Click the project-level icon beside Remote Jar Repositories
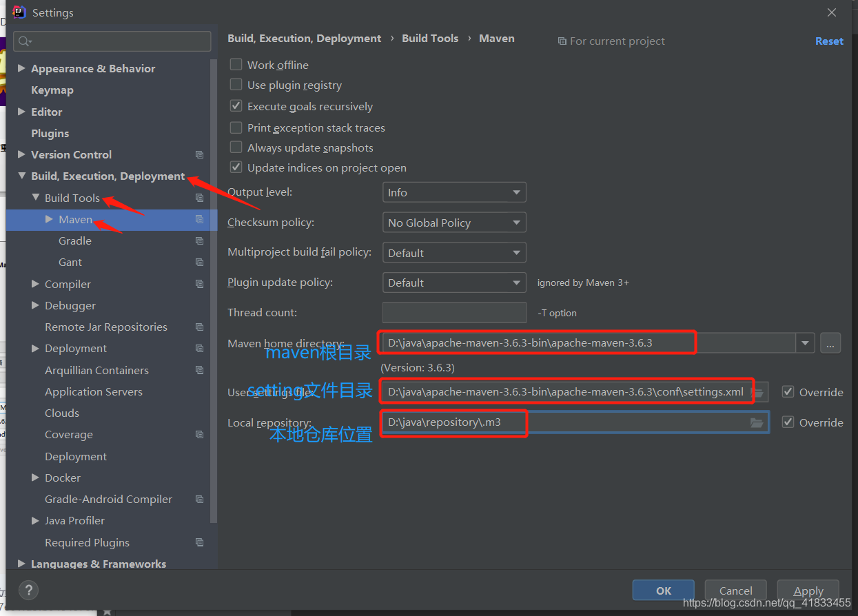858x616 pixels. (199, 327)
